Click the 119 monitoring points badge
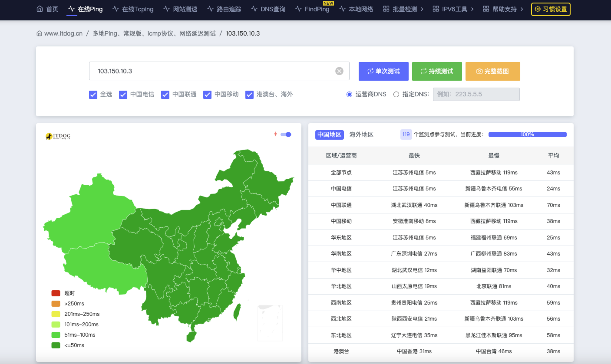Viewport: 611px width, 364px height. tap(406, 134)
